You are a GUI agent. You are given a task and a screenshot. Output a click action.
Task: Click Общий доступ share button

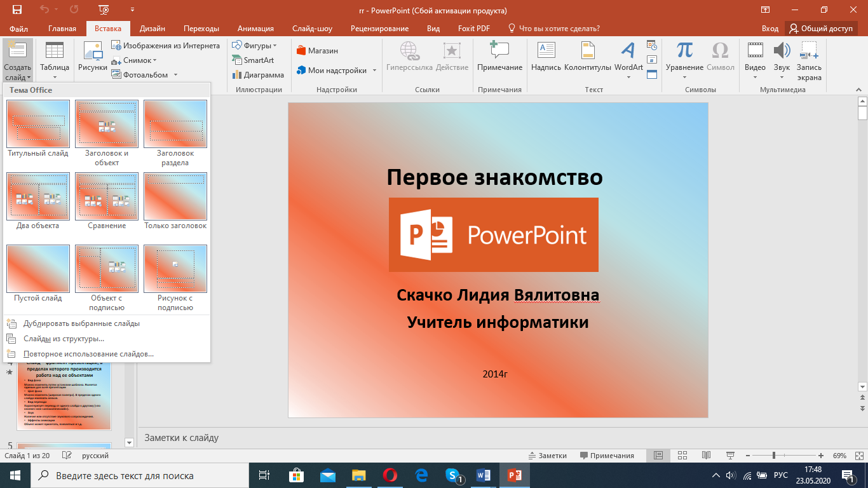(x=821, y=29)
